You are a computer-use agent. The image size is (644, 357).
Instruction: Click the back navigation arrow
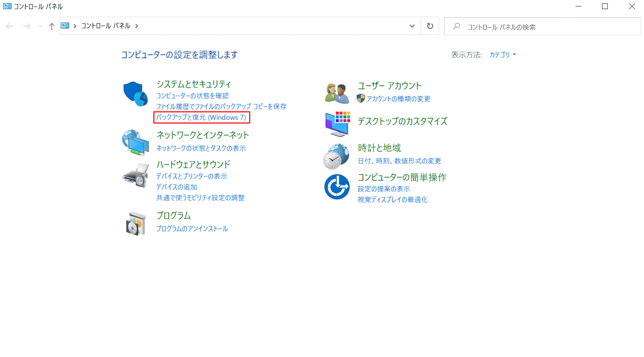(x=9, y=26)
